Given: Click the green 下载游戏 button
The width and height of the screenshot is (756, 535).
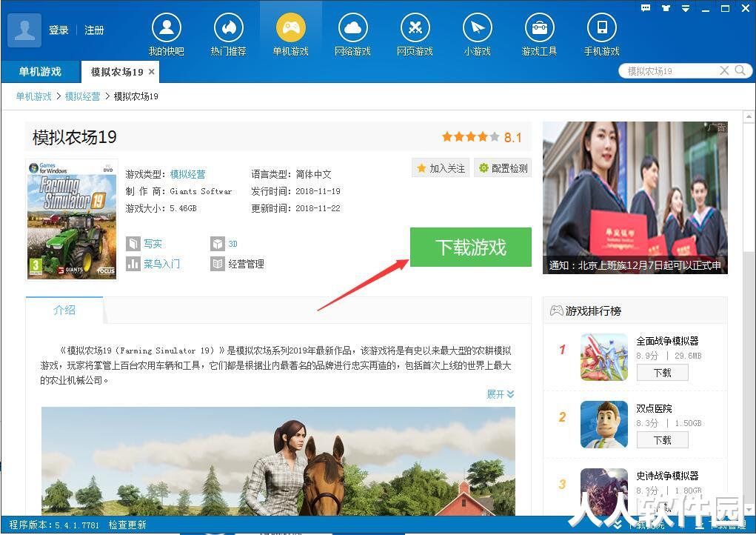Looking at the screenshot, I should (x=471, y=247).
